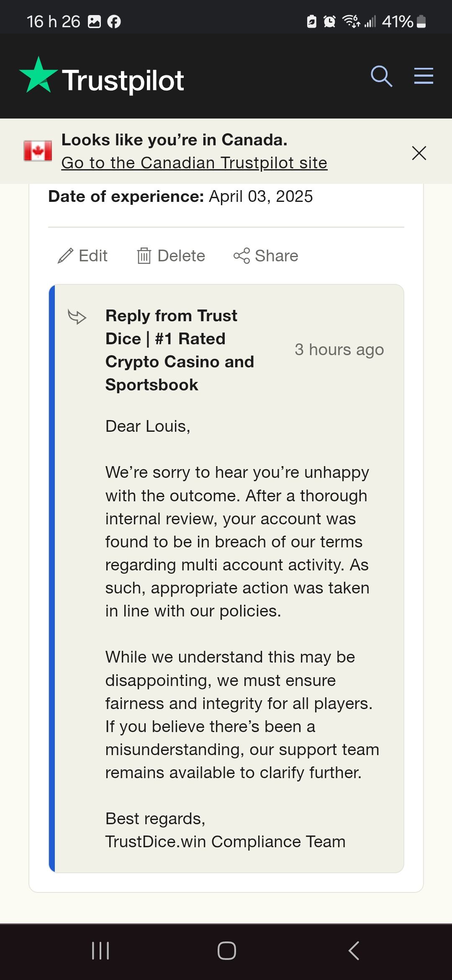Dismiss the Canada location banner
Screen dimensions: 452x980
(x=419, y=153)
